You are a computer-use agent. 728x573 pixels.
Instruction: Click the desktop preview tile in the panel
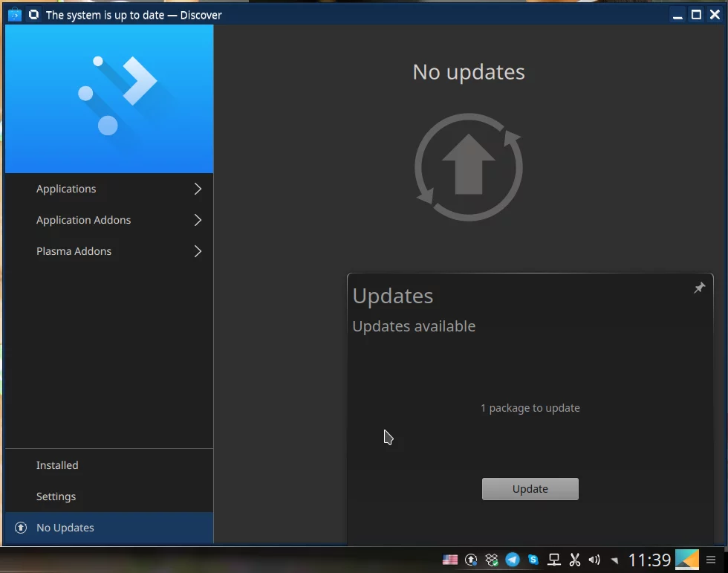pos(686,560)
